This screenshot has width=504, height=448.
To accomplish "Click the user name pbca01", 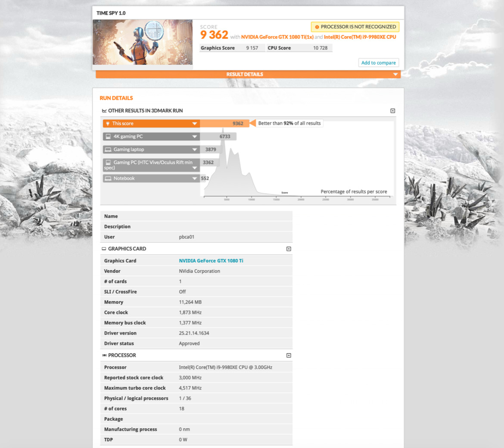I will pos(187,237).
